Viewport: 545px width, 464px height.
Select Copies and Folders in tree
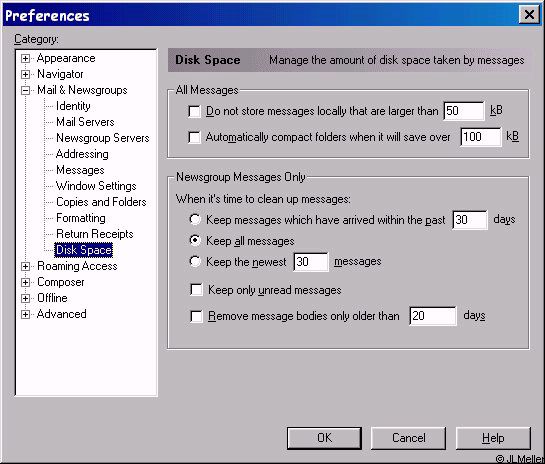click(101, 202)
